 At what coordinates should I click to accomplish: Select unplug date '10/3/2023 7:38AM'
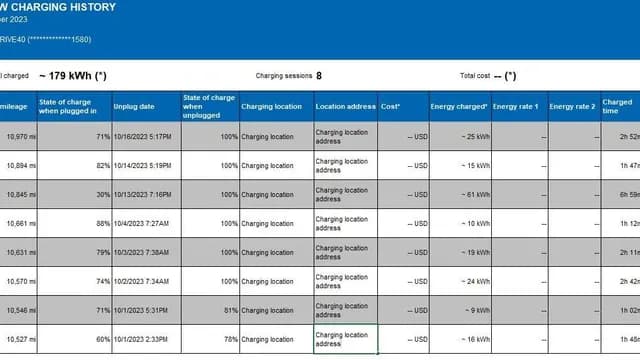pyautogui.click(x=147, y=252)
